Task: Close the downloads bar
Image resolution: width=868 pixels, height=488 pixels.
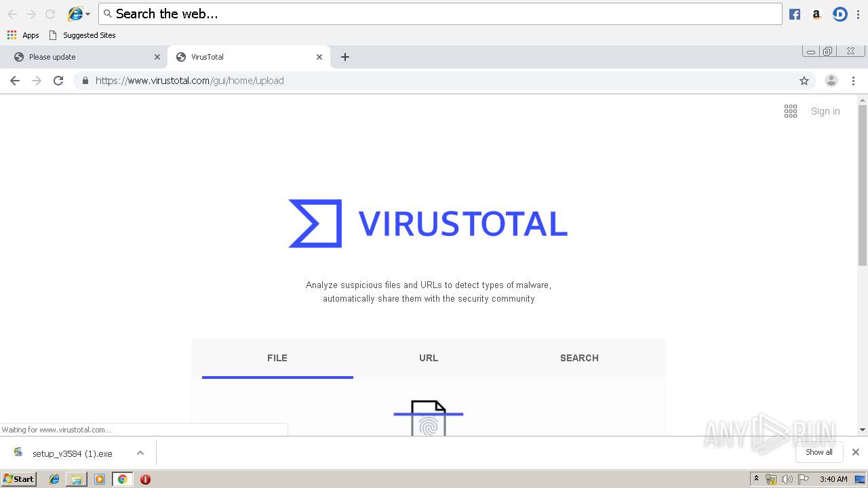Action: (x=856, y=452)
